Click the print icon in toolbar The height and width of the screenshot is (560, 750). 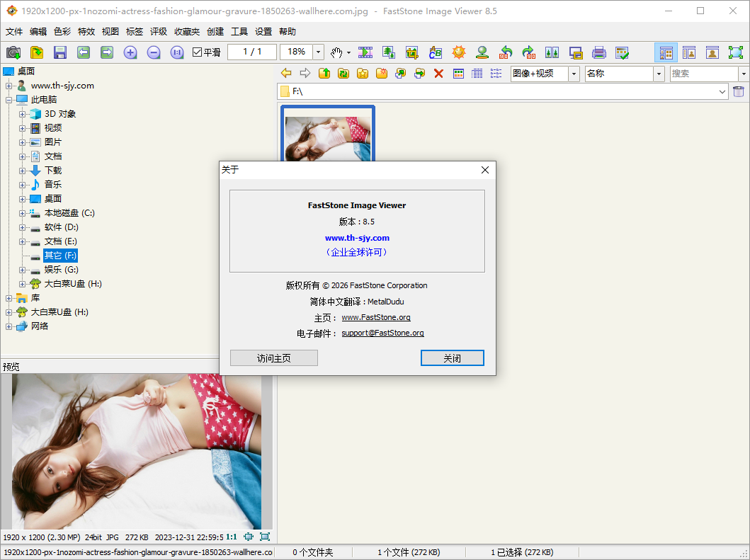point(599,52)
